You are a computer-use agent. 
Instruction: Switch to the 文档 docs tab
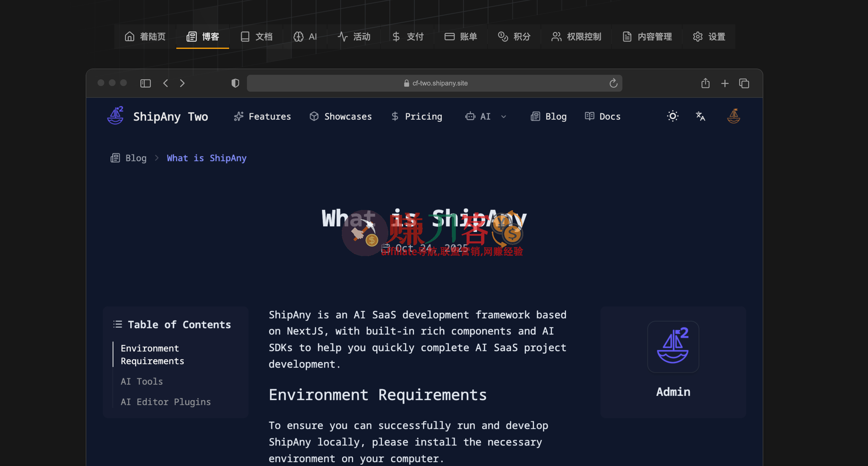tap(256, 36)
